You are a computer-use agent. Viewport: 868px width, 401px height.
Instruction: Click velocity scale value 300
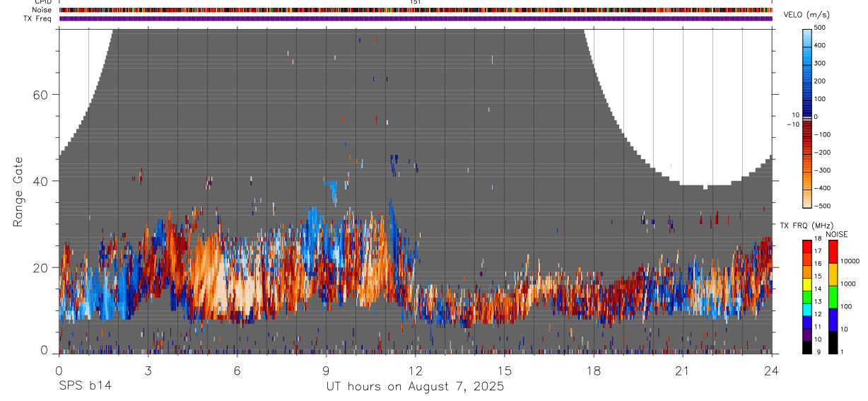pyautogui.click(x=820, y=63)
